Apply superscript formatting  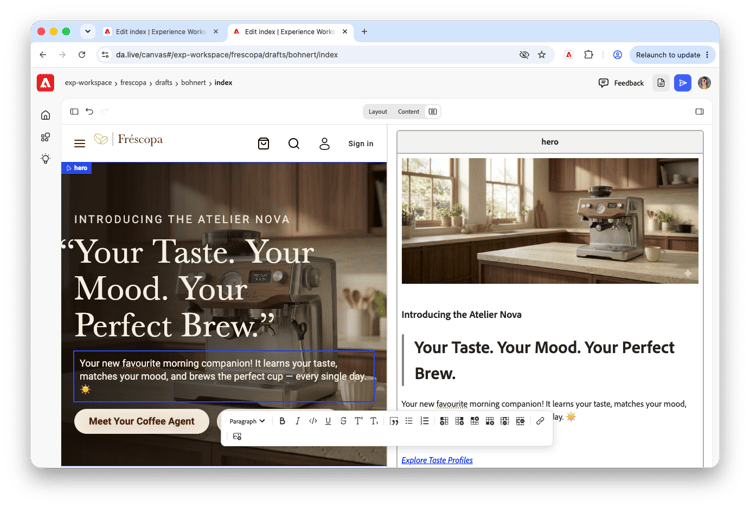coord(358,421)
